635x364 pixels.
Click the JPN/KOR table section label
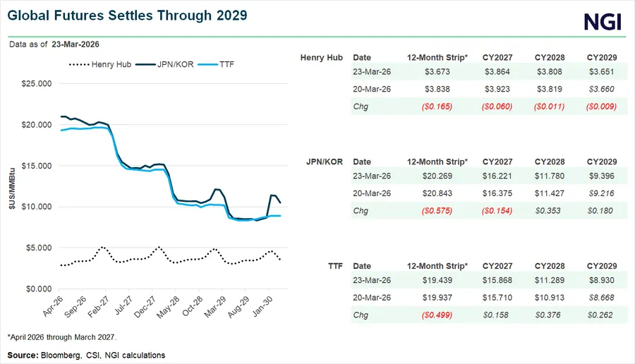point(322,162)
